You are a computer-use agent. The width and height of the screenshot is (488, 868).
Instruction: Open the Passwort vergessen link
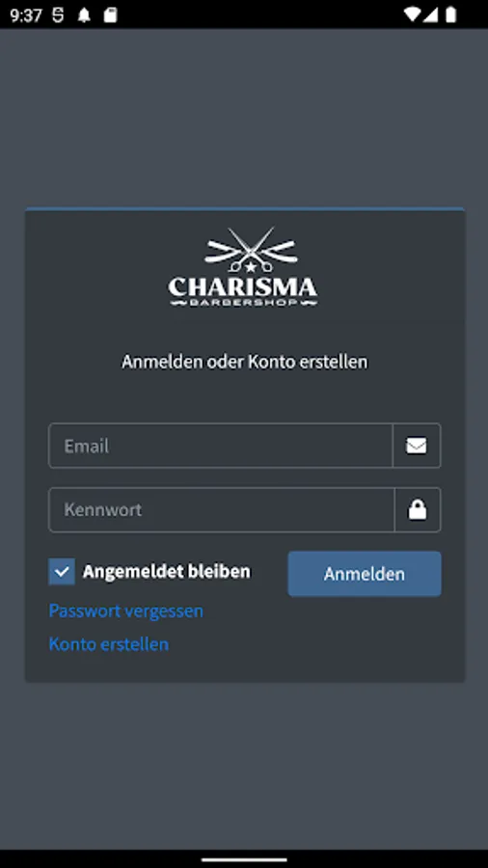tap(126, 611)
